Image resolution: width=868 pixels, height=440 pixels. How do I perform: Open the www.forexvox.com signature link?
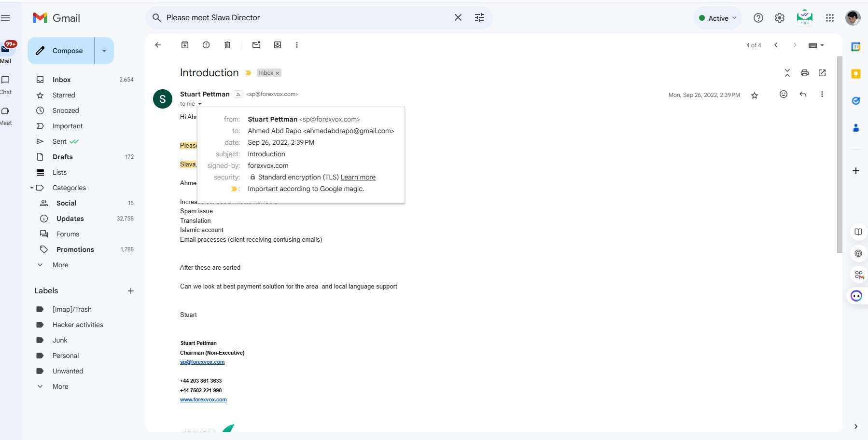[203, 399]
